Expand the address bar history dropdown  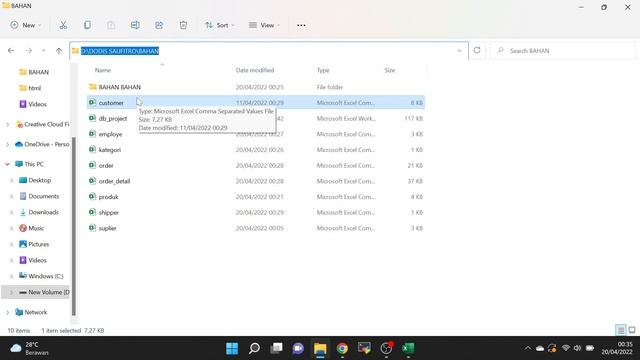click(459, 51)
